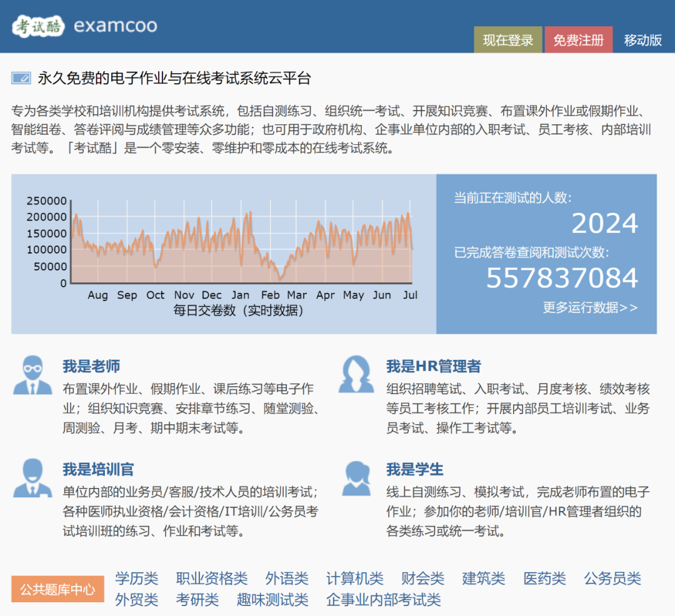Click the blue notepad icon beside headline
This screenshot has width=675, height=616.
pyautogui.click(x=21, y=78)
